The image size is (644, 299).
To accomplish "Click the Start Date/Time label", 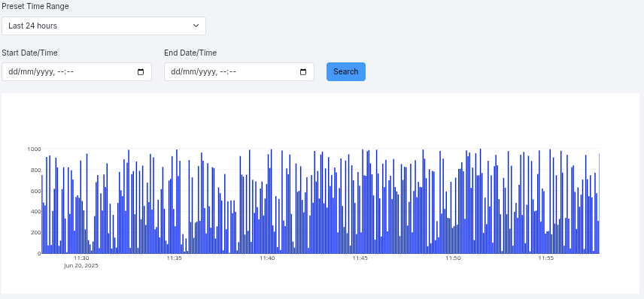I will pos(29,53).
